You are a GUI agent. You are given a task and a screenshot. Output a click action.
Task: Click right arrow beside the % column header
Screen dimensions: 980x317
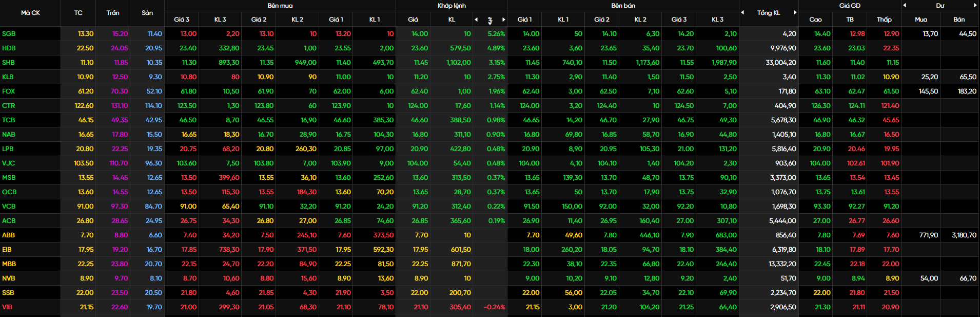[x=504, y=20]
